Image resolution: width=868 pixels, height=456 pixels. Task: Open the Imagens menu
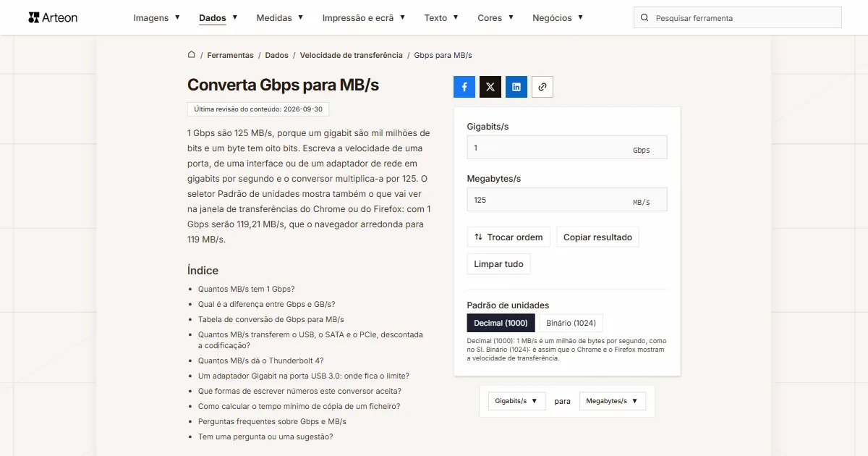[x=156, y=18]
